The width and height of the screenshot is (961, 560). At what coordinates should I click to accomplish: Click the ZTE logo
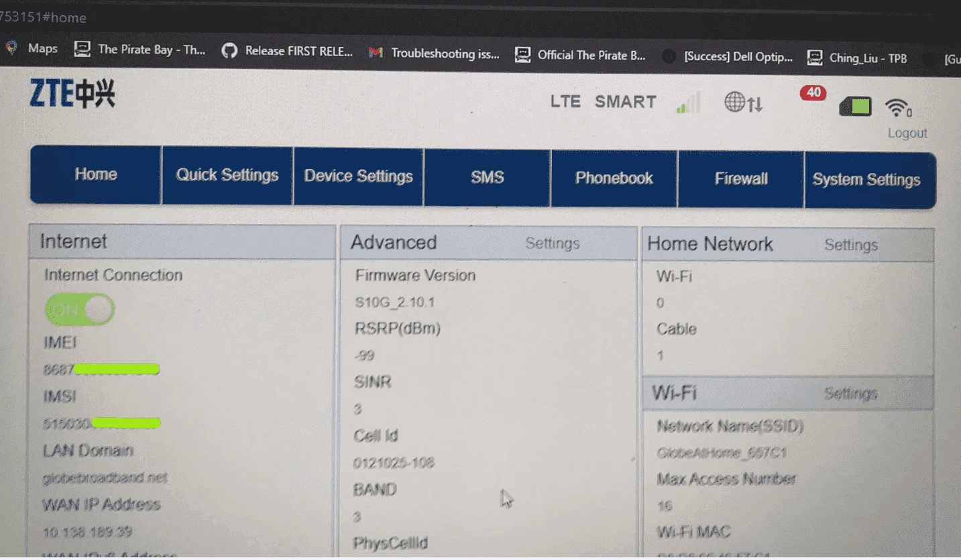coord(72,93)
